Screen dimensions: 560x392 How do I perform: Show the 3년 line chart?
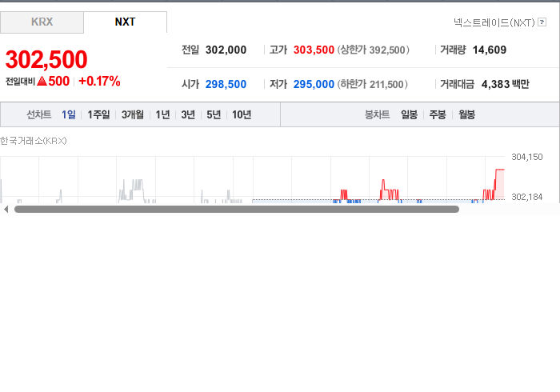(188, 114)
